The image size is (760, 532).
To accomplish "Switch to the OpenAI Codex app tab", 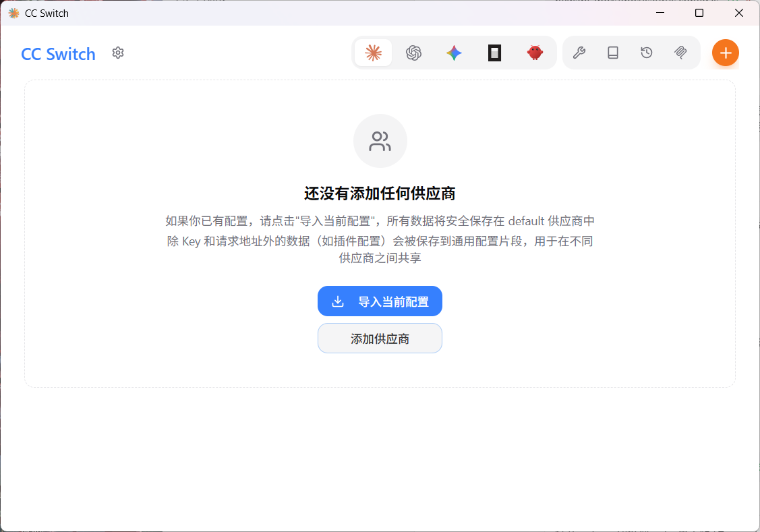I will click(x=413, y=53).
